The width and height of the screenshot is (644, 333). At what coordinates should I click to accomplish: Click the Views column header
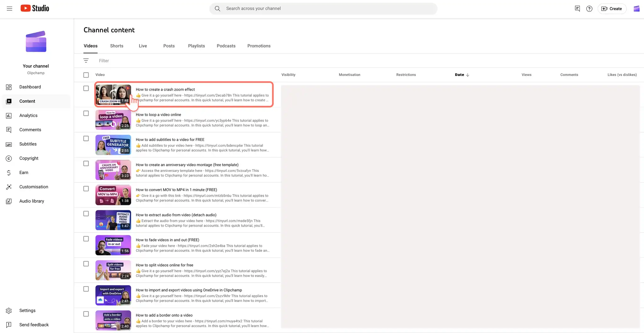526,75
